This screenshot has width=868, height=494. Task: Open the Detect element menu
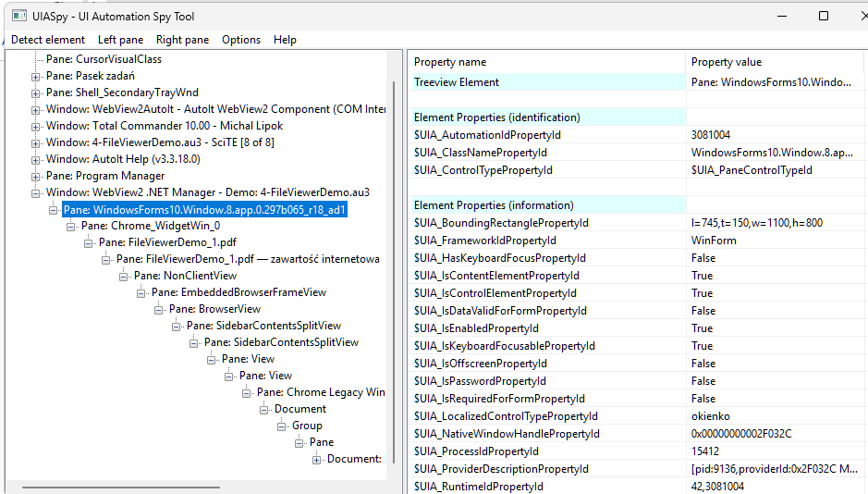click(48, 40)
